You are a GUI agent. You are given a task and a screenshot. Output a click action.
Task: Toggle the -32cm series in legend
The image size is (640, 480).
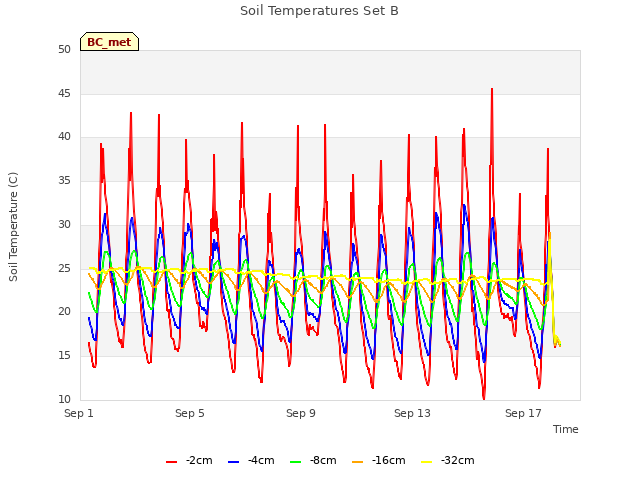(x=447, y=460)
